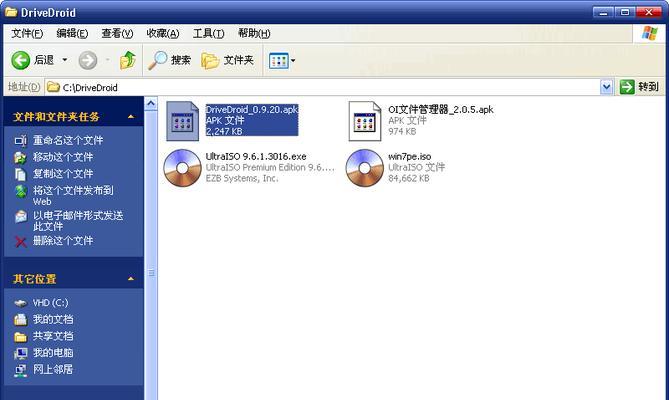Viewport: 669px width, 400px height.
Task: Open the 文件(F) menu
Action: click(27, 33)
